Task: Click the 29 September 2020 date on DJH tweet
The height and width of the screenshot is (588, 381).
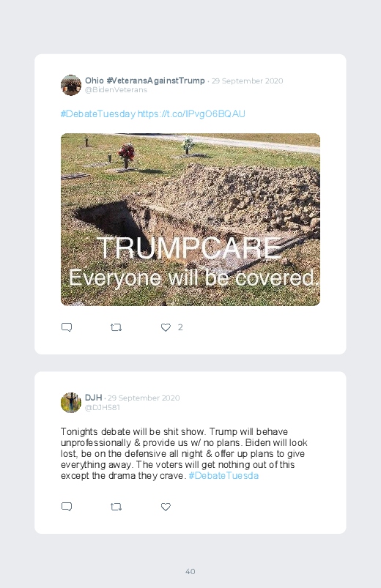Action: pos(144,398)
